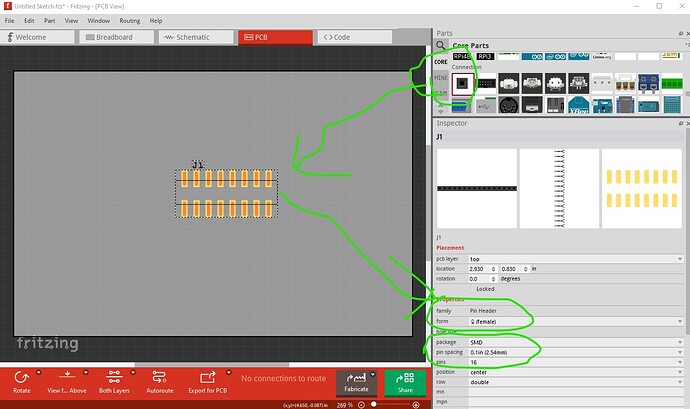This screenshot has width=690, height=409.
Task: Open the Routing menu
Action: pyautogui.click(x=130, y=21)
